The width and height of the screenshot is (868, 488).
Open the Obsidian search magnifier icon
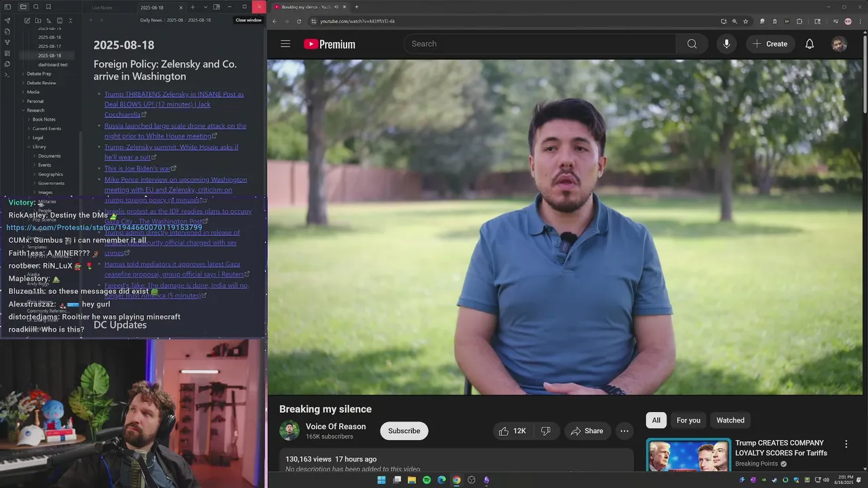[x=36, y=7]
